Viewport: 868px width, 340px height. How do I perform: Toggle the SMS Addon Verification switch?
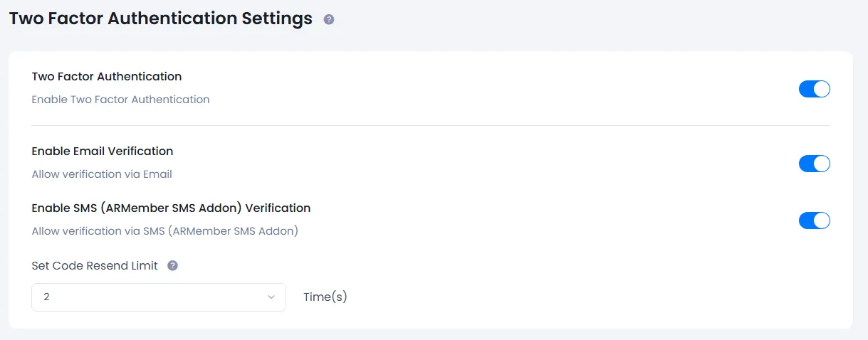[814, 221]
